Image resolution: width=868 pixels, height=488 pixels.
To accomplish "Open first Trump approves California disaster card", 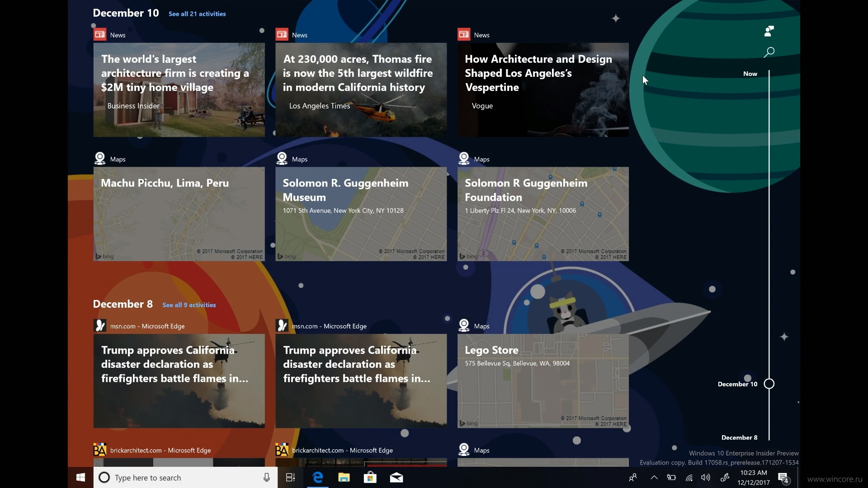I will point(179,381).
